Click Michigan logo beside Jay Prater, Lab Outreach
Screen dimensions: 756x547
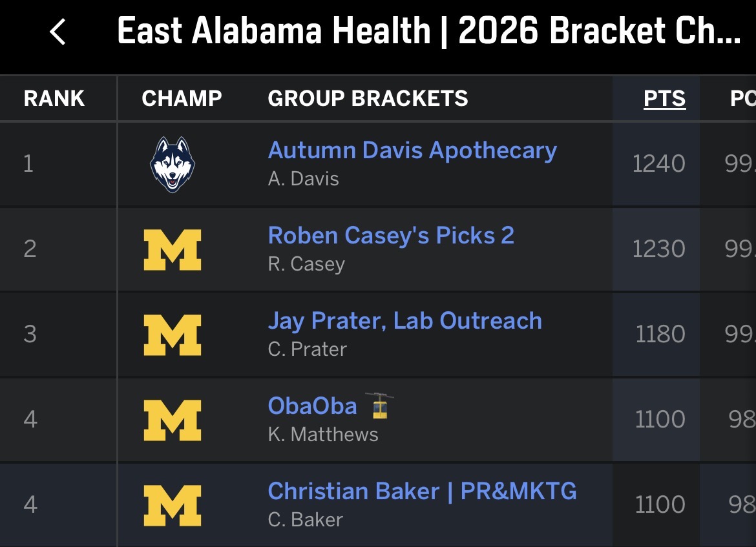click(172, 335)
